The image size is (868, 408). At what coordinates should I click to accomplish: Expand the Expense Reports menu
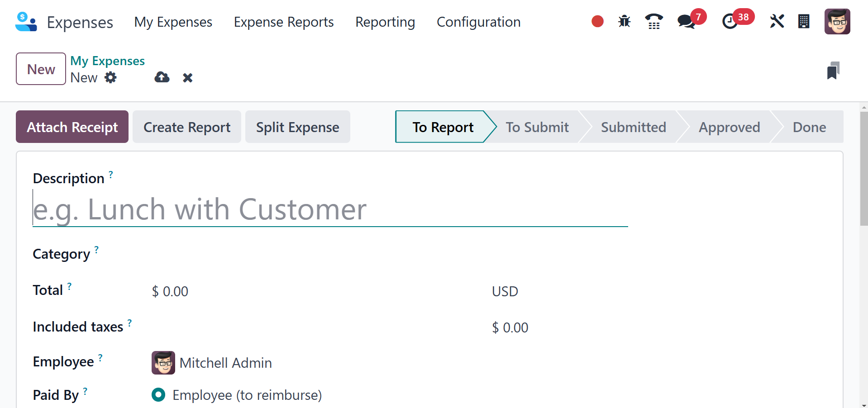point(283,22)
